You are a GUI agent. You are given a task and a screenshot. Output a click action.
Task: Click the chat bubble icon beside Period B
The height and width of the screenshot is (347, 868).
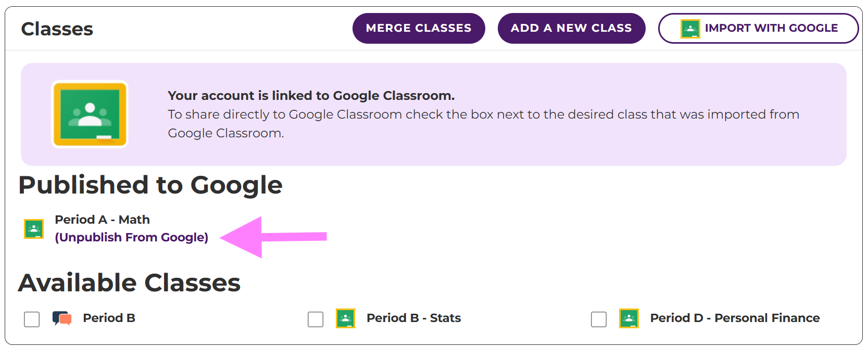tap(62, 318)
